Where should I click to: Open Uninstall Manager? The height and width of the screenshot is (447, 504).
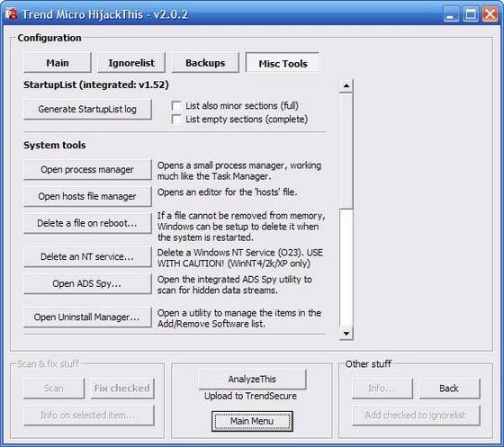pyautogui.click(x=87, y=317)
